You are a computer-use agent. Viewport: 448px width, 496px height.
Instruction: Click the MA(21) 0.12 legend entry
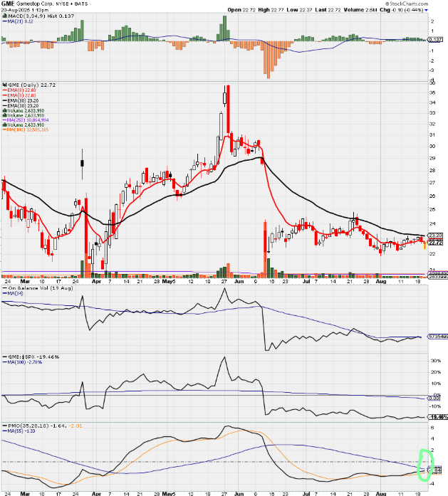point(18,21)
